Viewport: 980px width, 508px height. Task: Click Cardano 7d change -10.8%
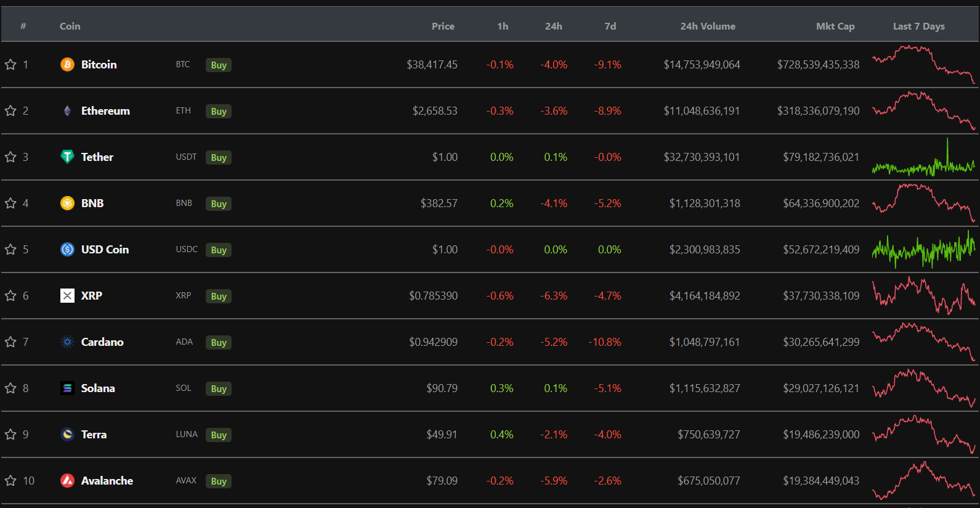(x=605, y=342)
